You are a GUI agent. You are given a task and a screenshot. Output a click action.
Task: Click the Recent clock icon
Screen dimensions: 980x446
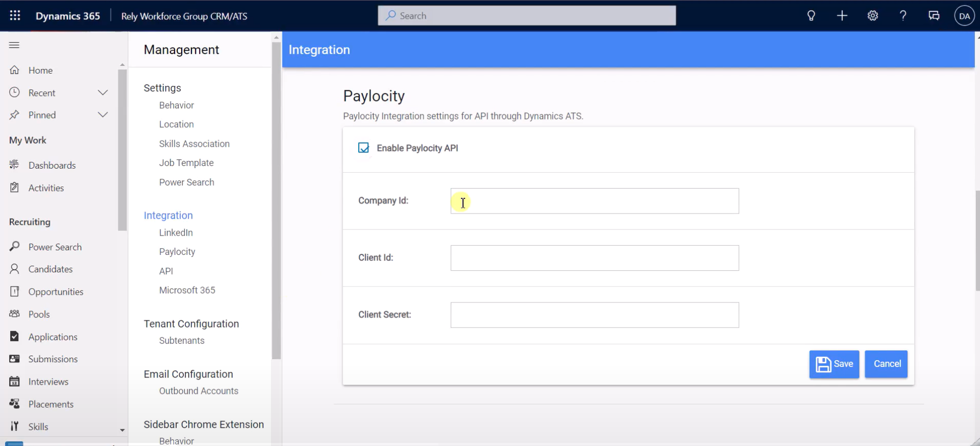click(14, 92)
